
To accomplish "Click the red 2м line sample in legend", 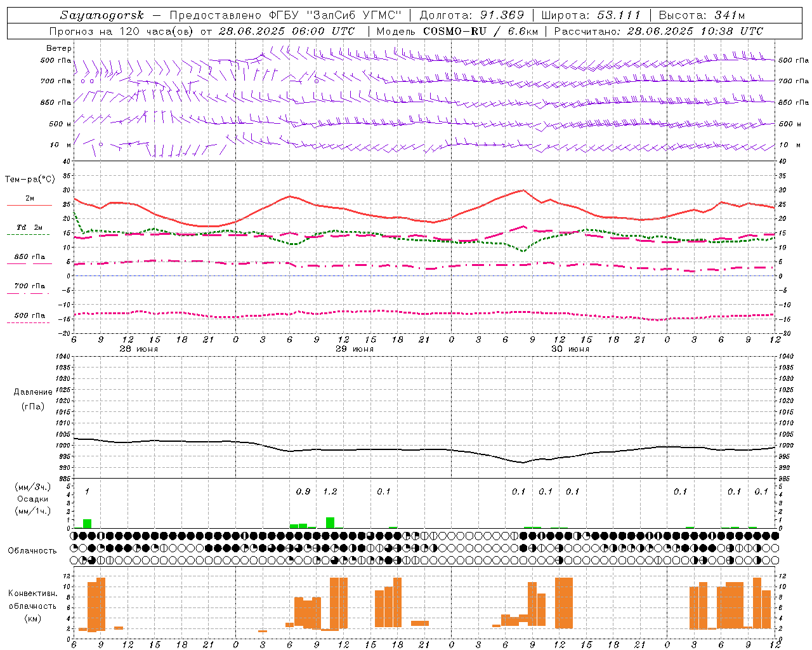I will click(30, 206).
